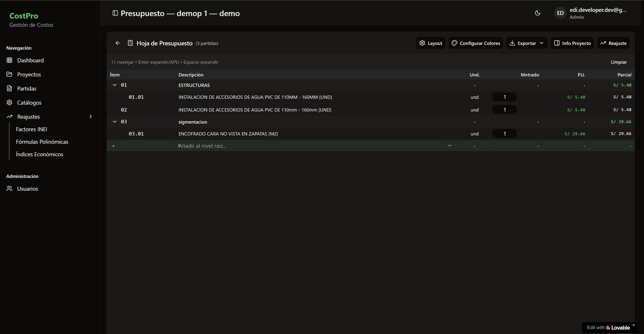Close the Edit with Lovable badge
The width and height of the screenshot is (644, 334).
(x=633, y=325)
